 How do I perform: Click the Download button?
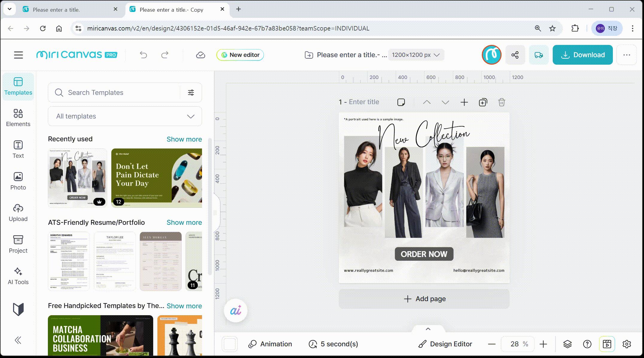coord(582,55)
